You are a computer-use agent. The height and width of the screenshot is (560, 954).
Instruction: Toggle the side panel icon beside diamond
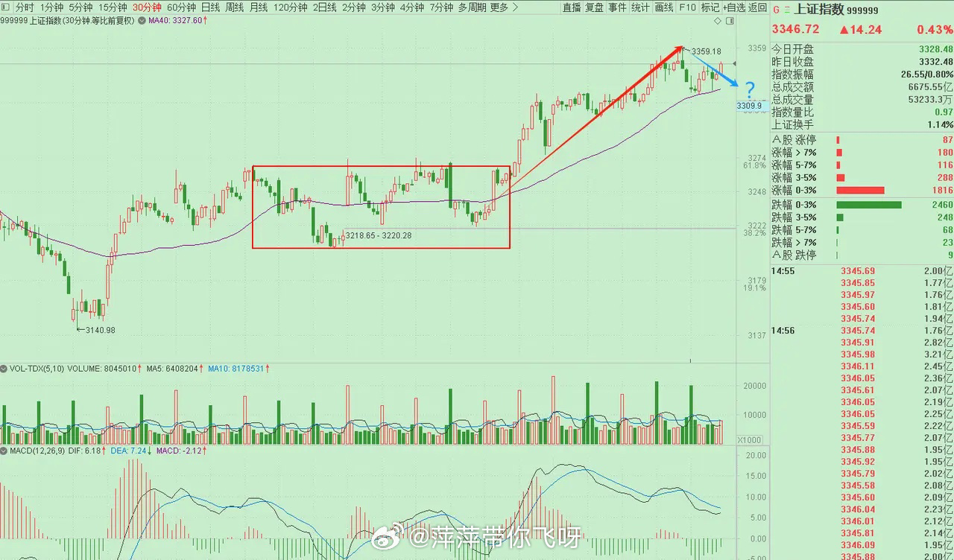click(729, 22)
